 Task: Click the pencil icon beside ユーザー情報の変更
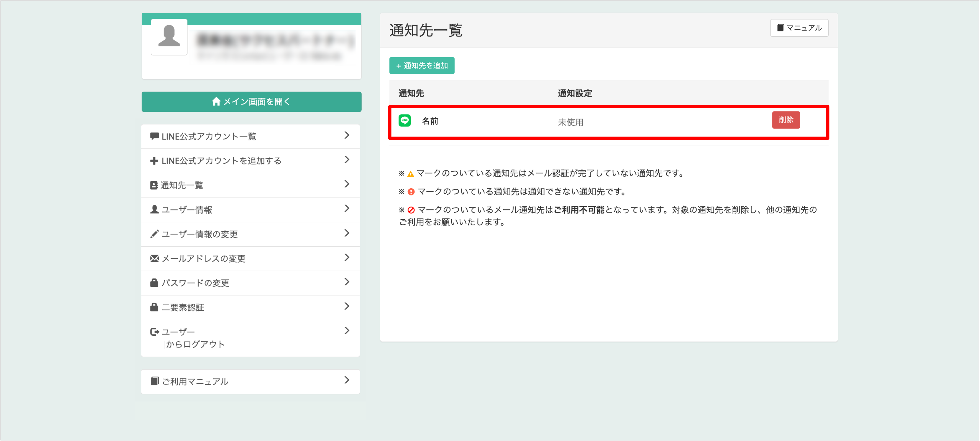154,234
